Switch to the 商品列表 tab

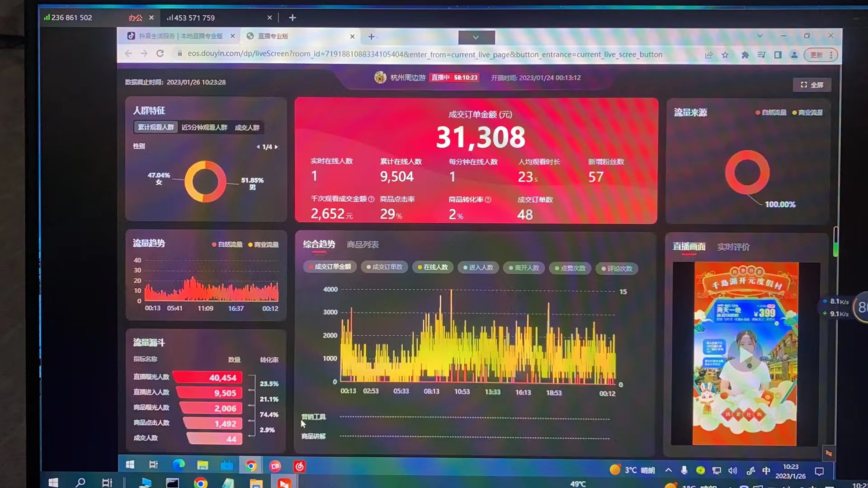click(363, 245)
